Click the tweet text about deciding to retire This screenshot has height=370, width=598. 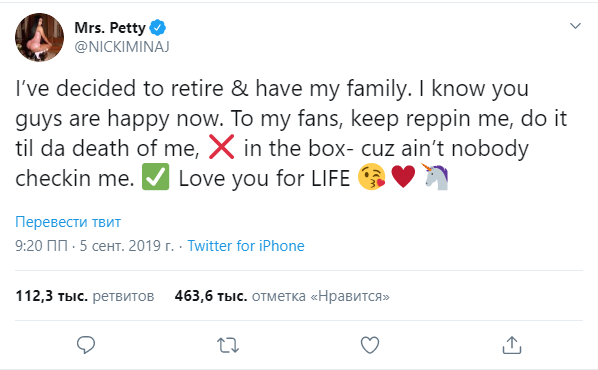click(291, 134)
